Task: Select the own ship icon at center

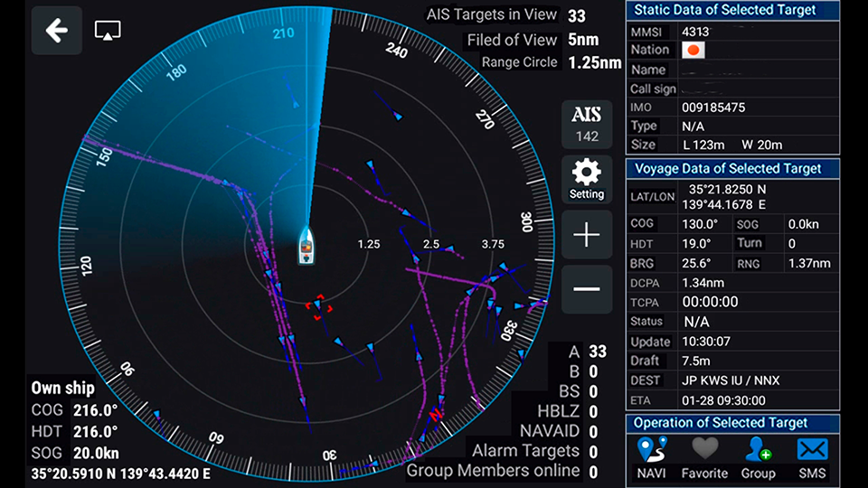Action: coord(307,245)
